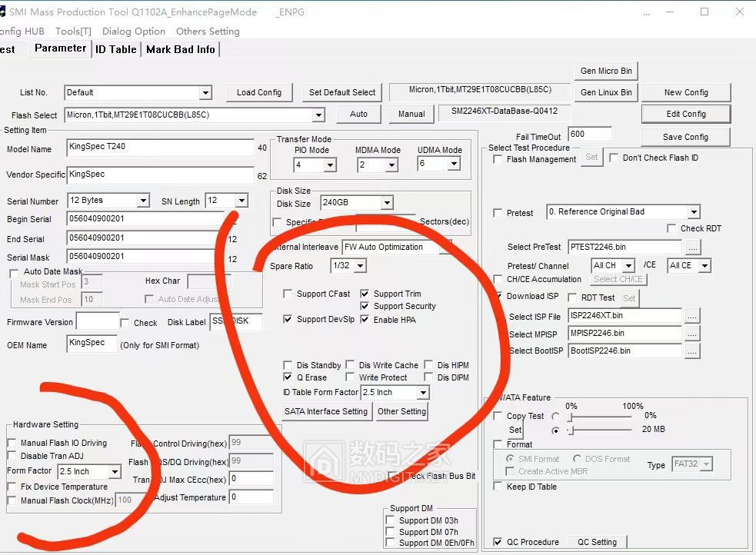Open the Dialog Option menu
This screenshot has height=555, width=756.
pyautogui.click(x=134, y=32)
